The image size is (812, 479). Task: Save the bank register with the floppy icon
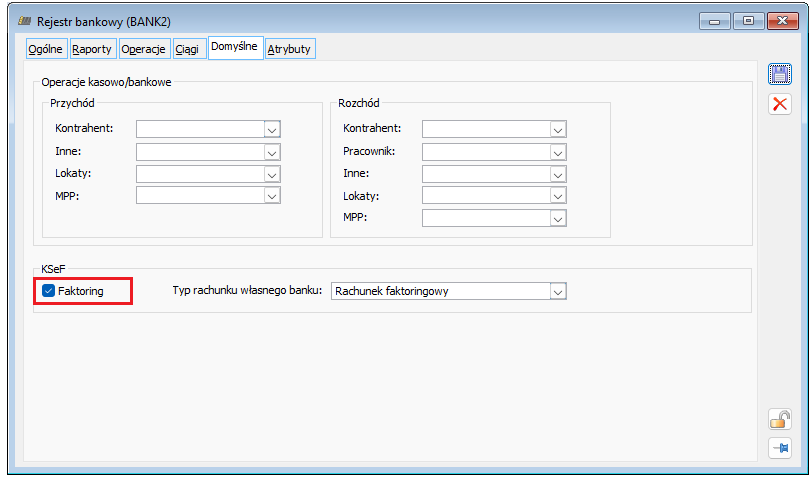click(x=779, y=75)
